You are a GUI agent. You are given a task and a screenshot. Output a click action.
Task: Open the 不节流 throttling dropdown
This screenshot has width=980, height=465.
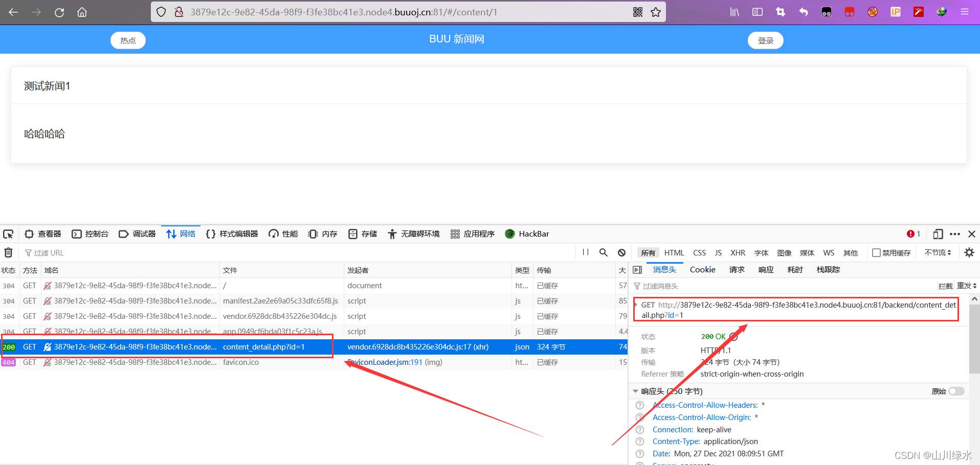[x=937, y=252]
